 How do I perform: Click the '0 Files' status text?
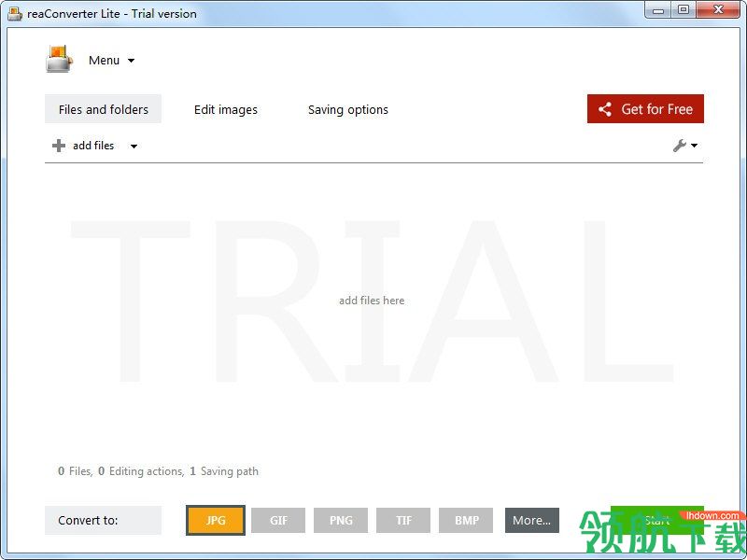[x=75, y=471]
